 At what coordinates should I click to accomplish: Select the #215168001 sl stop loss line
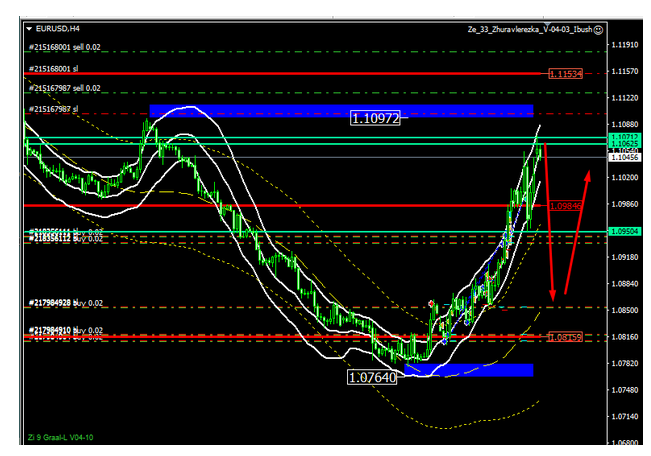click(x=300, y=74)
